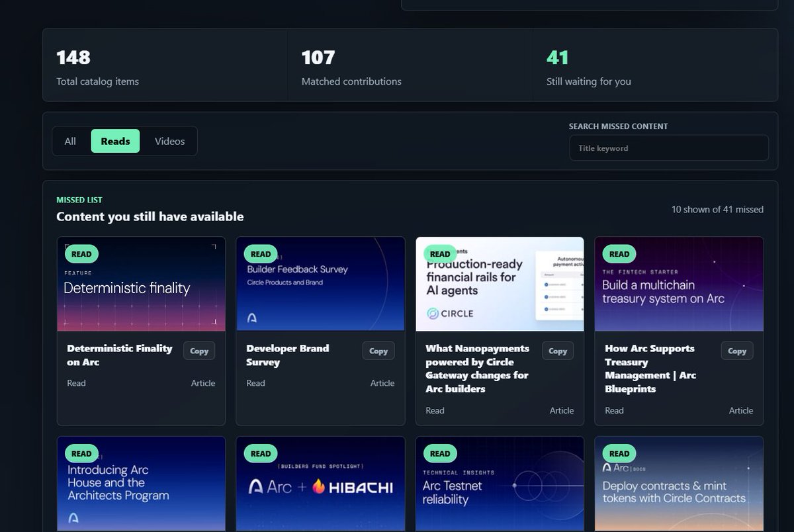Open the Arc Testnet reliability thumbnail
The height and width of the screenshot is (532, 794).
[500, 484]
